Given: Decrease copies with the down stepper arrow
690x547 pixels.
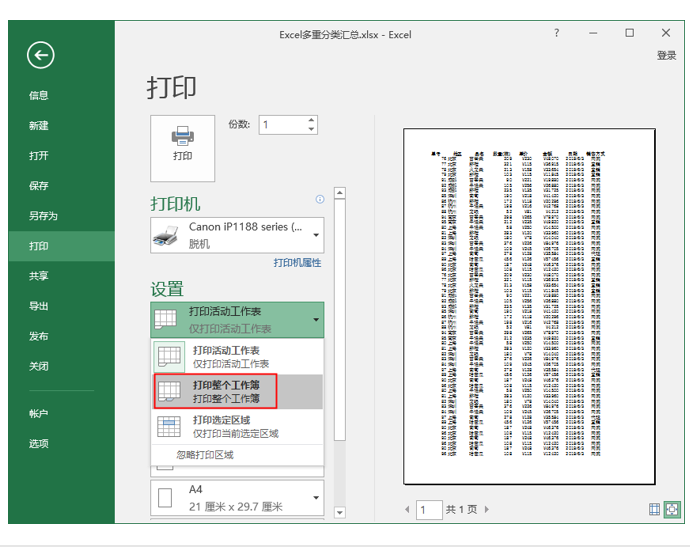Looking at the screenshot, I should pos(311,129).
